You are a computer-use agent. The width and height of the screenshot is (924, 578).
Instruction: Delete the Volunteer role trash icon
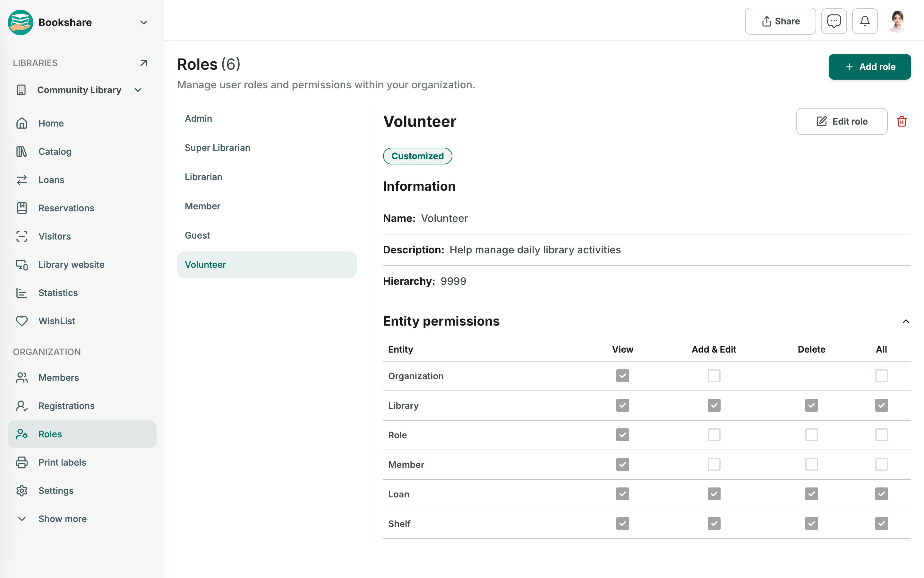click(x=902, y=121)
